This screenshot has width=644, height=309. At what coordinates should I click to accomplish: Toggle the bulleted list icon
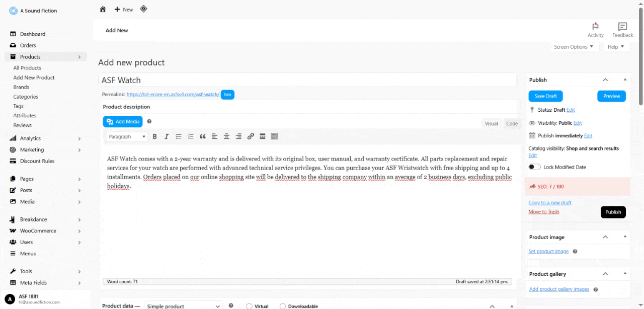(179, 136)
